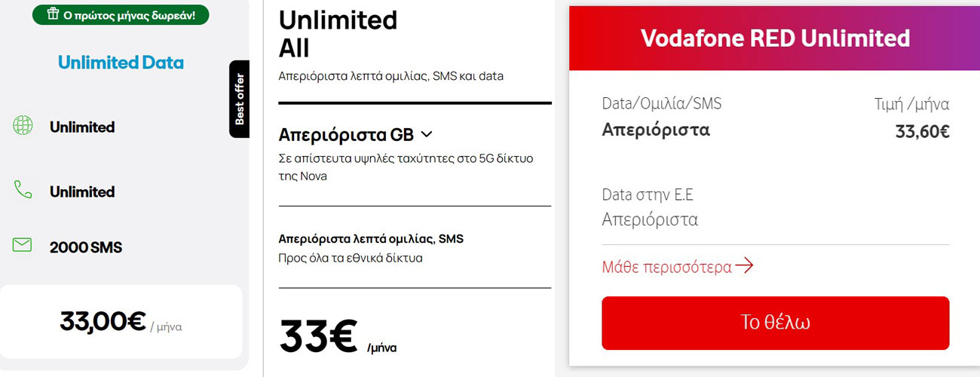
Task: Click the Data στην Ε.Ε label
Action: 648,195
